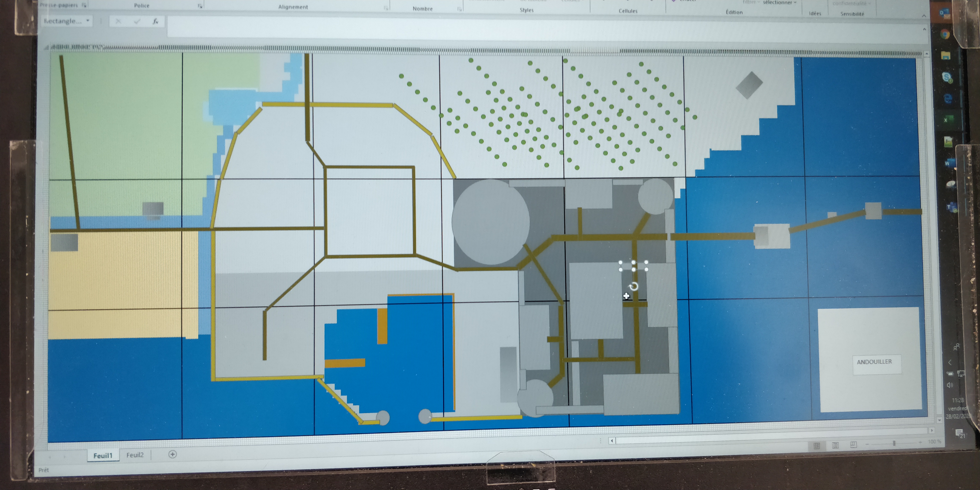Open Chrome from the taskbar
The height and width of the screenshot is (490, 980).
(x=945, y=34)
